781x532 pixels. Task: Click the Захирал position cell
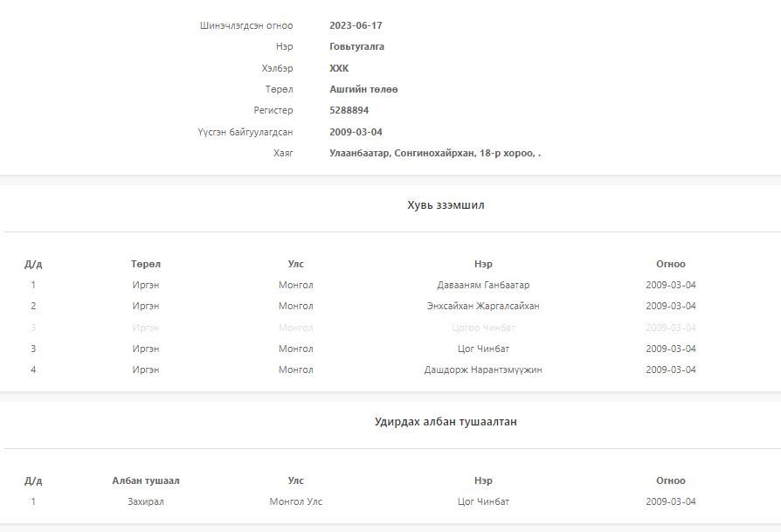point(146,502)
